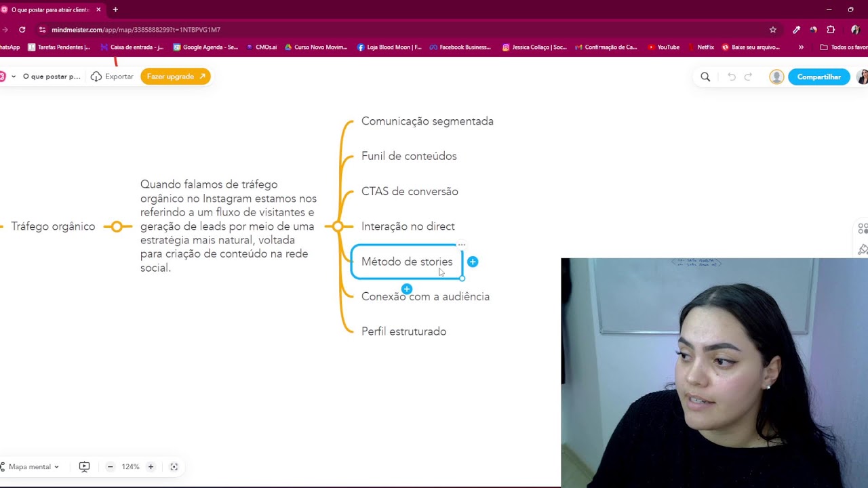
Task: Open the Curso Novo Movim... bookmark
Action: 315,47
